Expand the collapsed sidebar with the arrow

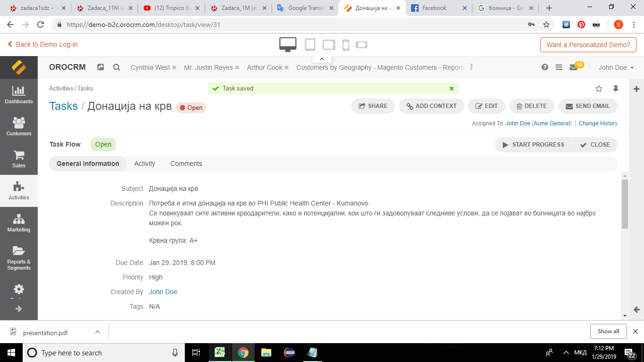click(x=19, y=309)
